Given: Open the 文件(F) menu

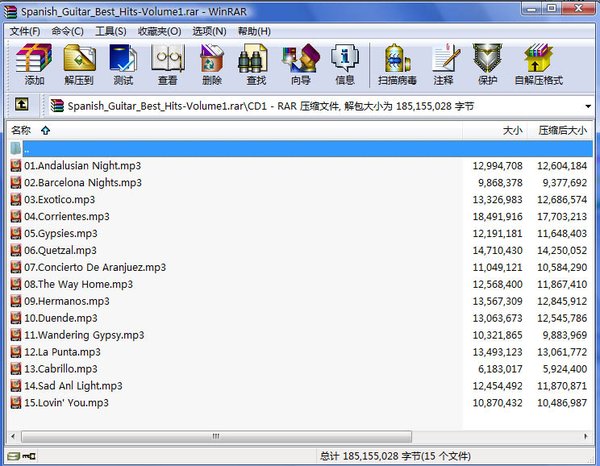Looking at the screenshot, I should point(25,31).
